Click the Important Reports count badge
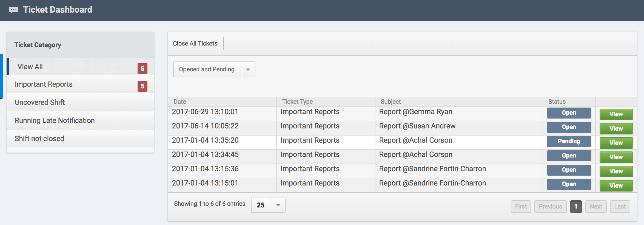This screenshot has width=644, height=225. click(x=142, y=86)
